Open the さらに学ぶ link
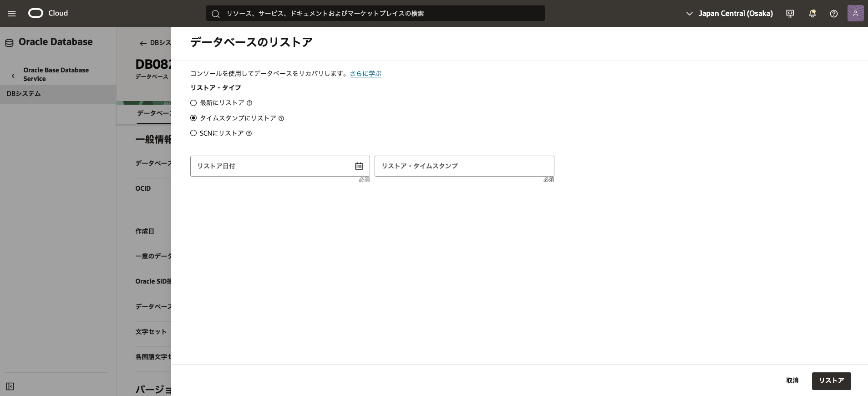 click(365, 74)
